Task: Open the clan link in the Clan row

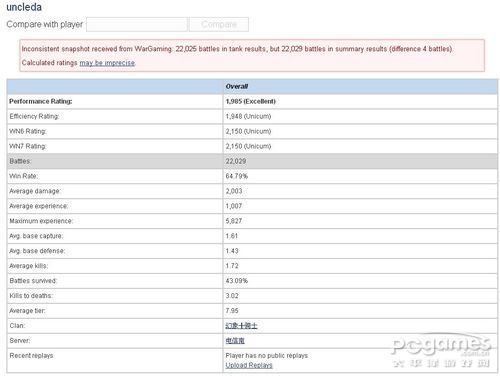Action: point(241,326)
